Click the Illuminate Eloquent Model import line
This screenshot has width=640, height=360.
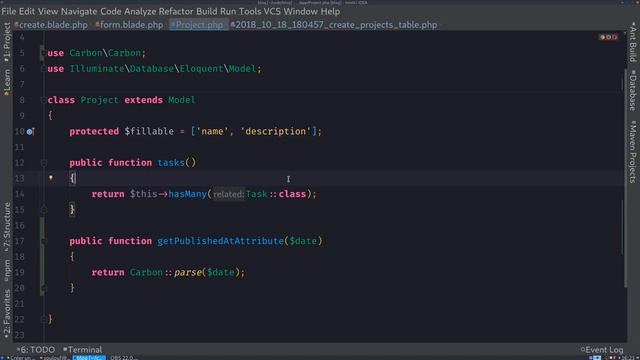point(154,69)
